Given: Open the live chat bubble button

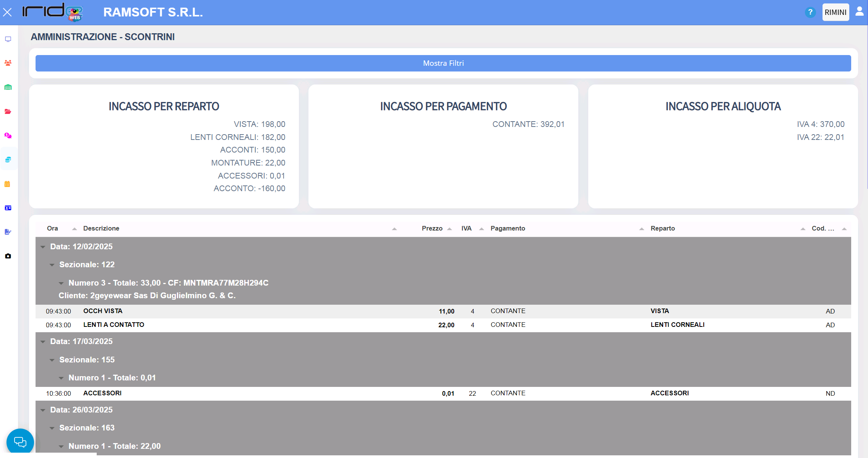Looking at the screenshot, I should (20, 442).
